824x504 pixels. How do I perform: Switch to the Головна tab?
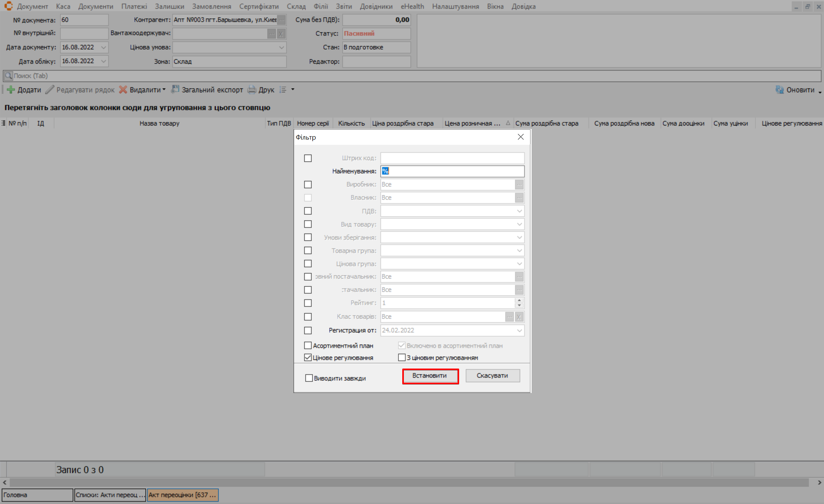click(x=37, y=495)
